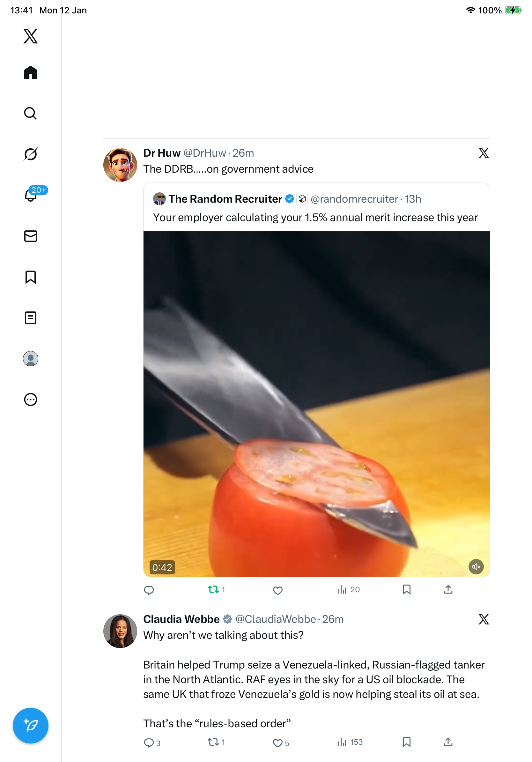Open Messages envelope icon
The height and width of the screenshot is (762, 532).
click(x=31, y=236)
